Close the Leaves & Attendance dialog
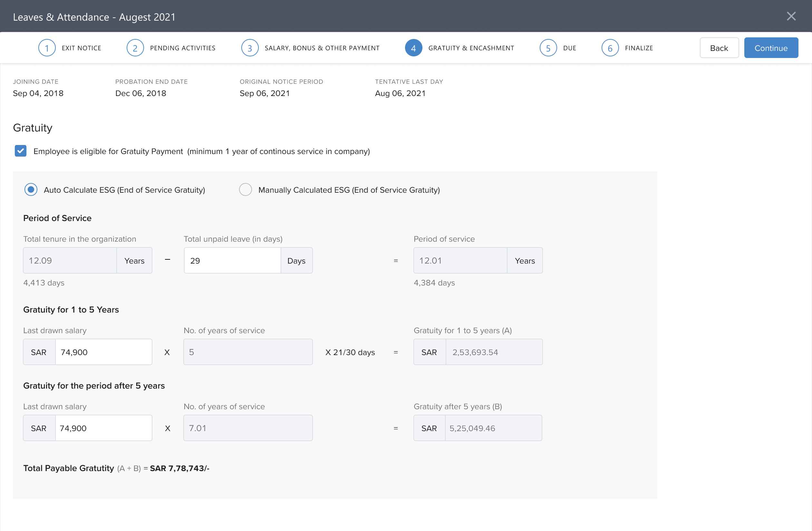This screenshot has width=812, height=531. pyautogui.click(x=791, y=16)
